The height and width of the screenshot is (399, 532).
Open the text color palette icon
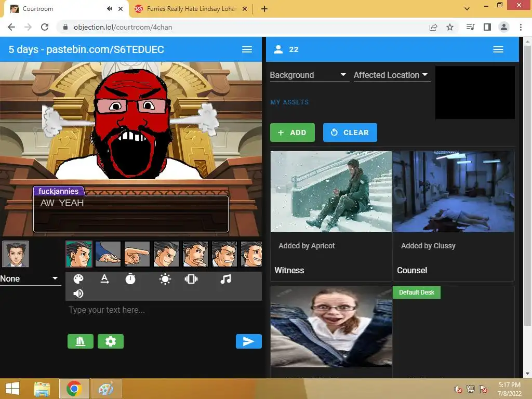pos(78,279)
